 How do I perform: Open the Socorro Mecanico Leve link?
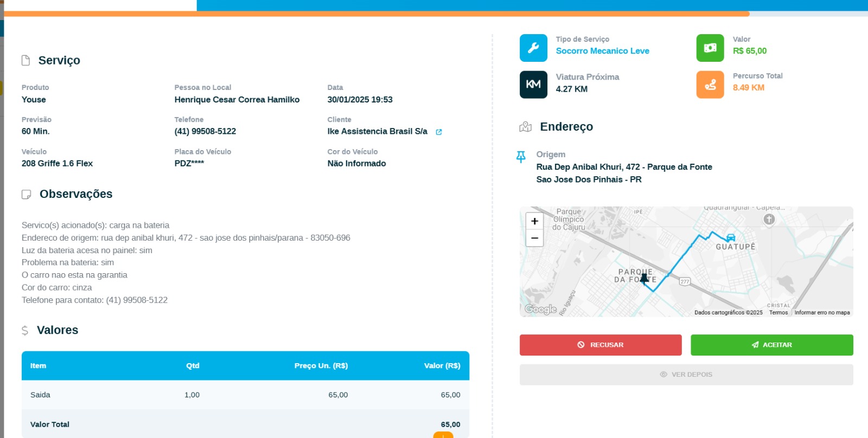602,51
